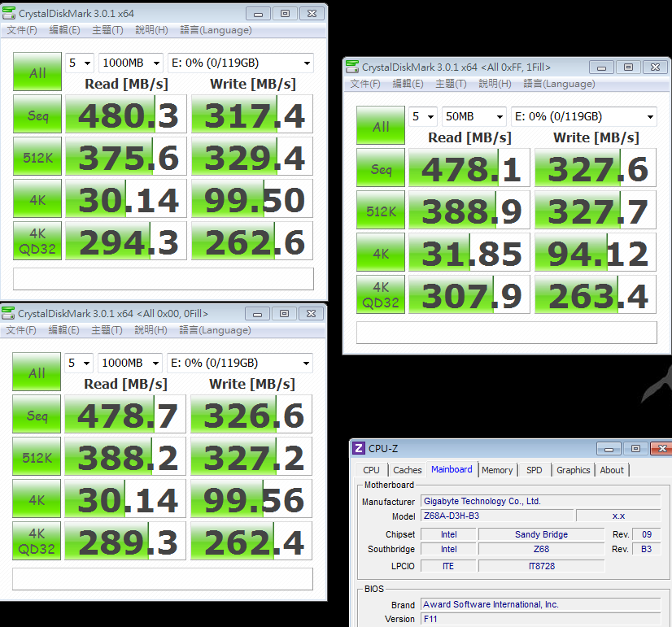
Task: Click Seq write result 327.6 in 1Fill window
Action: pos(596,168)
